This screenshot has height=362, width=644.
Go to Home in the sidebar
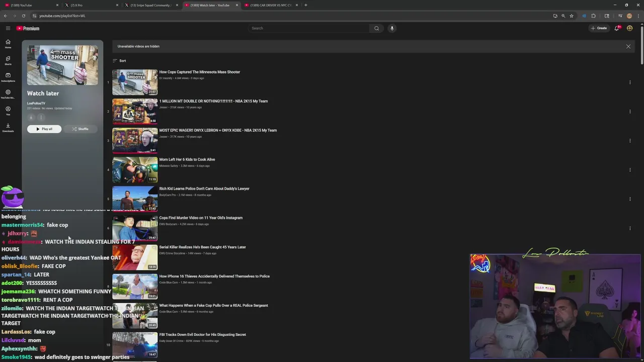pyautogui.click(x=8, y=44)
